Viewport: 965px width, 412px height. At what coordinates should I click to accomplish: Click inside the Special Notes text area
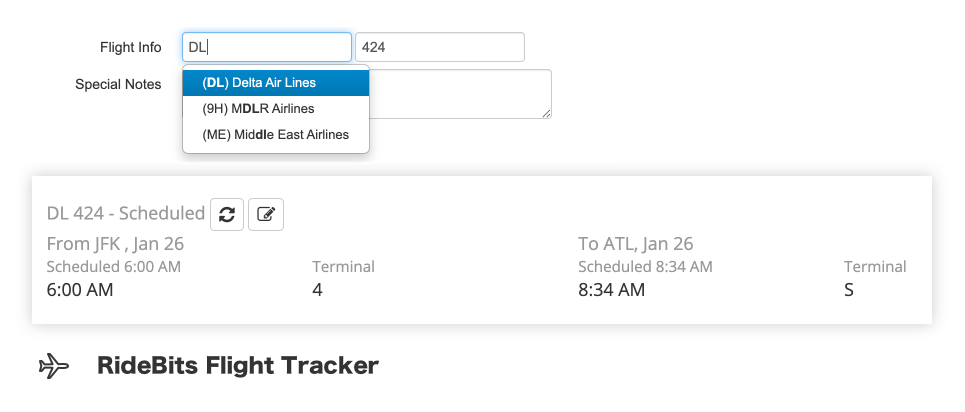[460, 94]
